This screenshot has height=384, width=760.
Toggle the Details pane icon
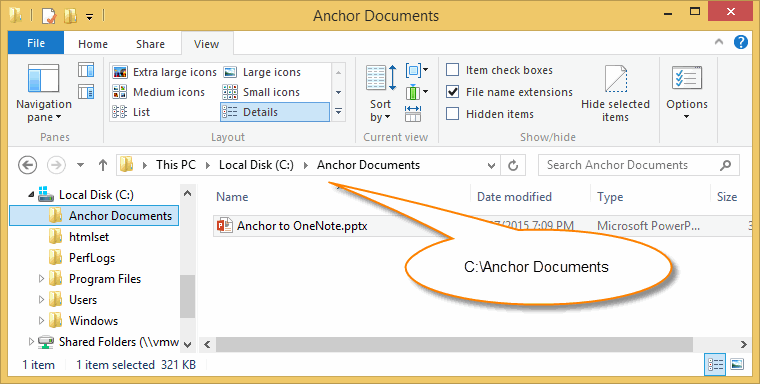86,91
